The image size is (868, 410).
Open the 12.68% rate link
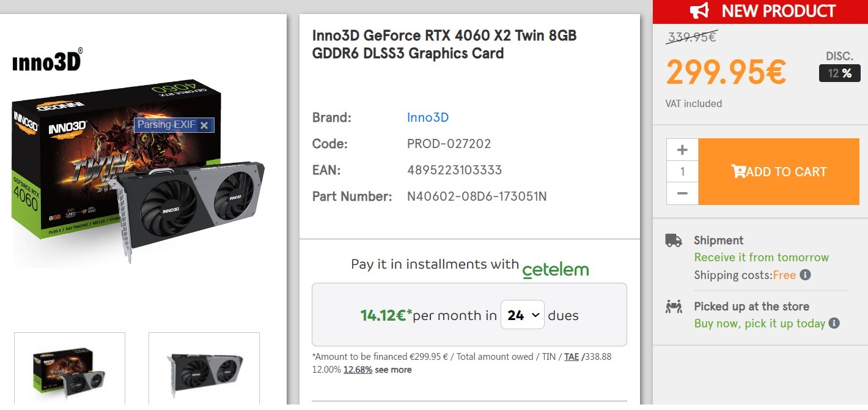coord(358,370)
